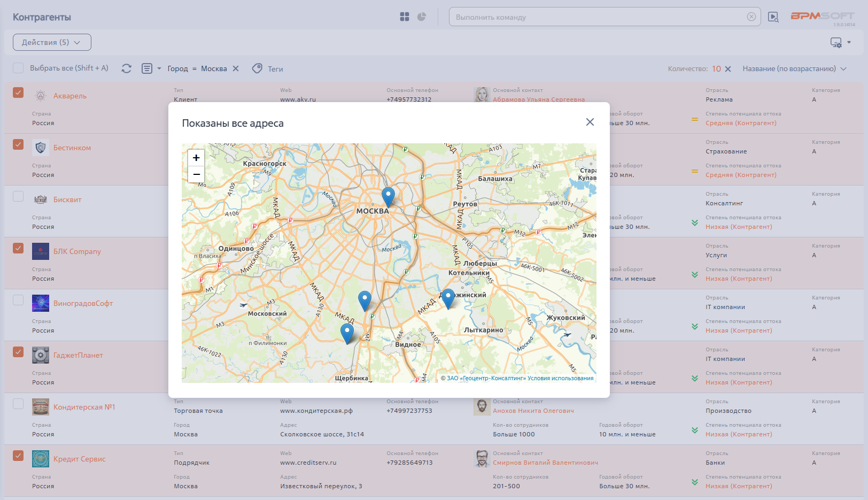Screen dimensions: 868x500
Task: Open contact Анохов Никита Олегович
Action: [x=533, y=411]
